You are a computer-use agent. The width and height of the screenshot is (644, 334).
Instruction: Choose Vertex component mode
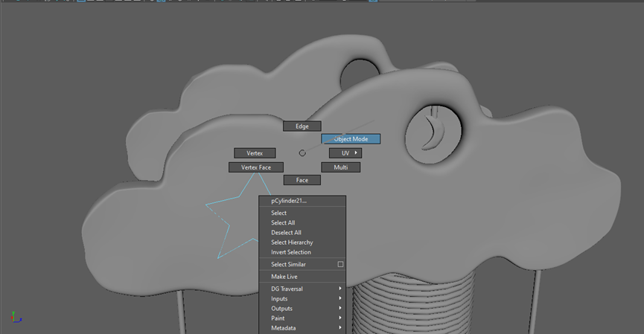[255, 153]
